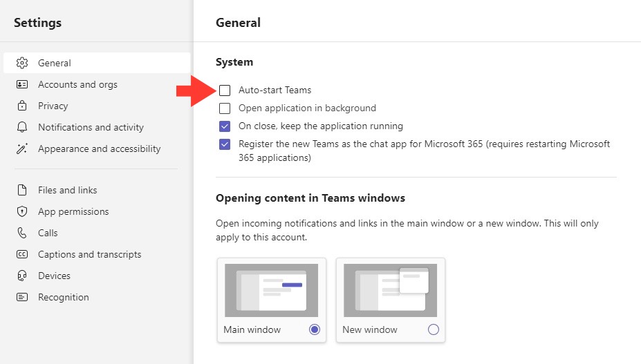Select the Main window radio button

315,329
